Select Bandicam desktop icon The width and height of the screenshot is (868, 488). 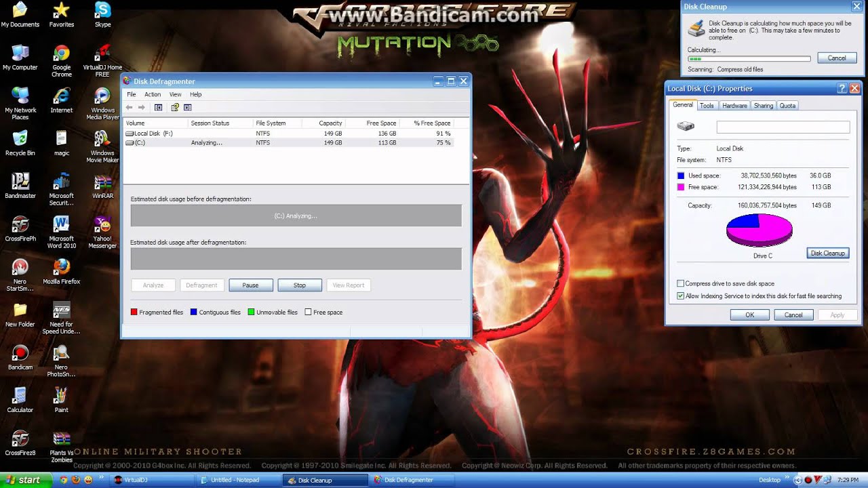tap(20, 358)
